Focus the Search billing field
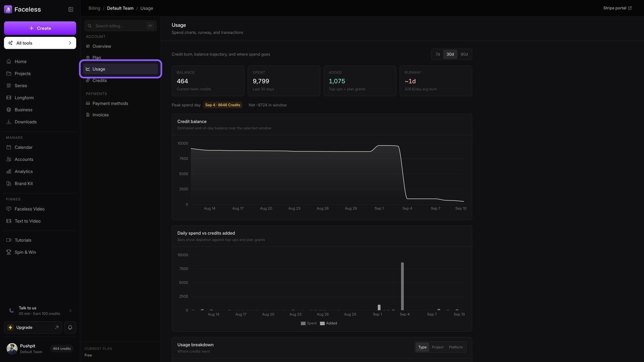Image resolution: width=644 pixels, height=362 pixels. click(x=120, y=26)
